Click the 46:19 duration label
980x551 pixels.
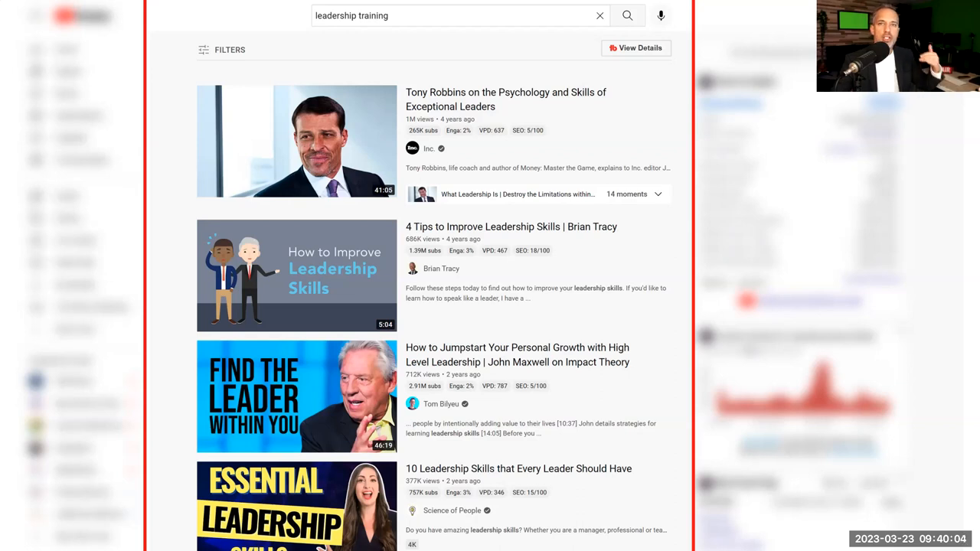click(x=384, y=445)
